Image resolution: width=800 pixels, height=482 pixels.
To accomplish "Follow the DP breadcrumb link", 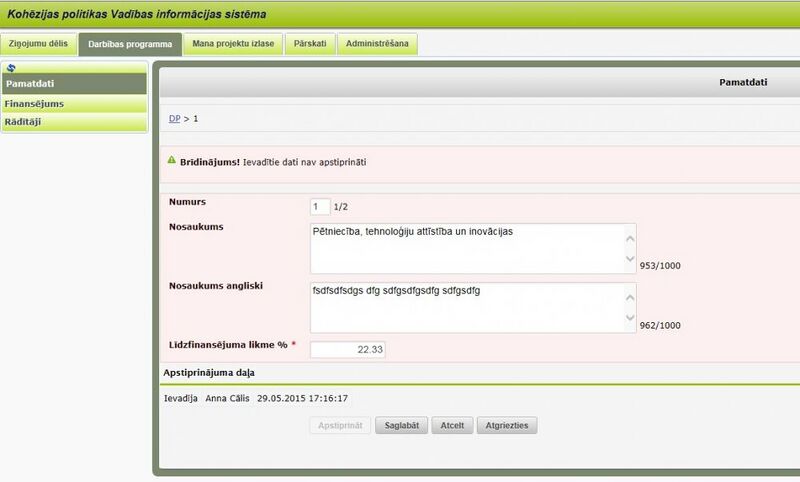I will pyautogui.click(x=173, y=118).
